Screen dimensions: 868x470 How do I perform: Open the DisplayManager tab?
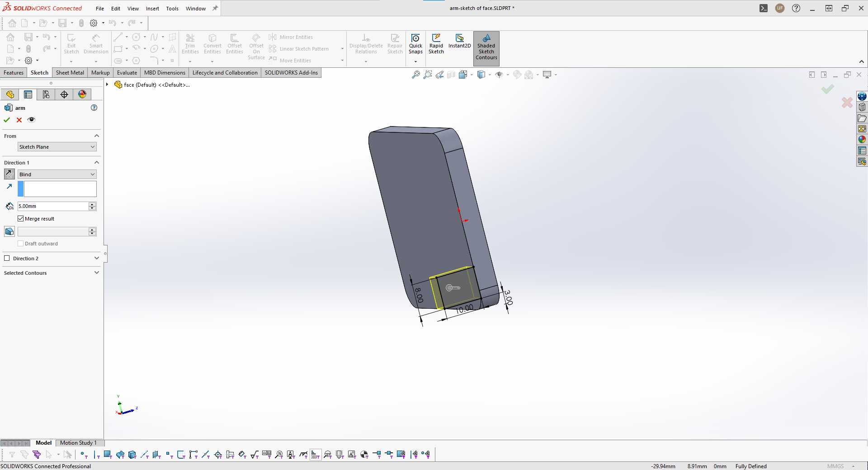coord(82,94)
